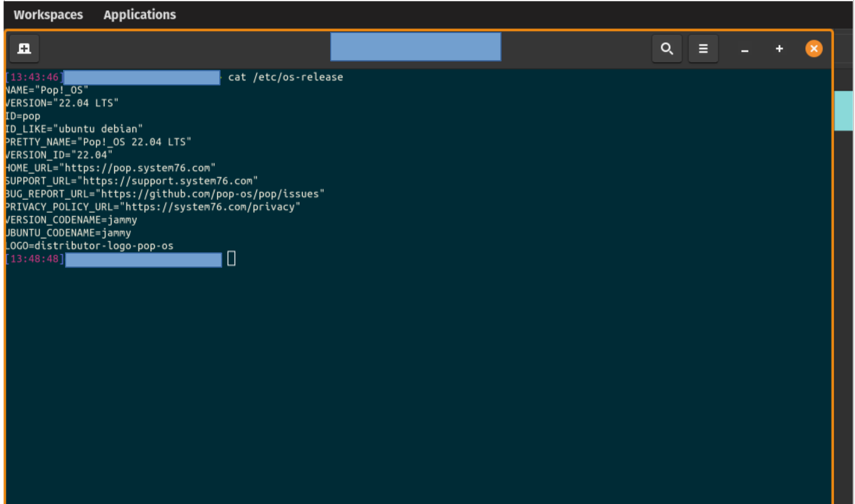The height and width of the screenshot is (504, 855).
Task: Click the PRETTY_NAME output line
Action: click(x=98, y=142)
